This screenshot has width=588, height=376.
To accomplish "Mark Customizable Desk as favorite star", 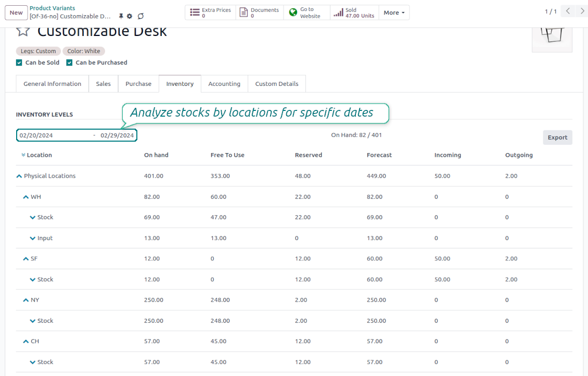I will 22,31.
